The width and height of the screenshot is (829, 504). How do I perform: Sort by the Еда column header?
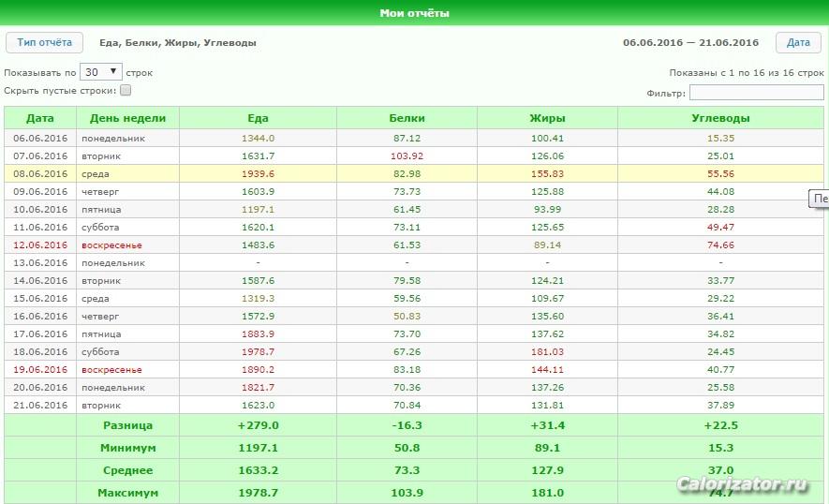[258, 118]
